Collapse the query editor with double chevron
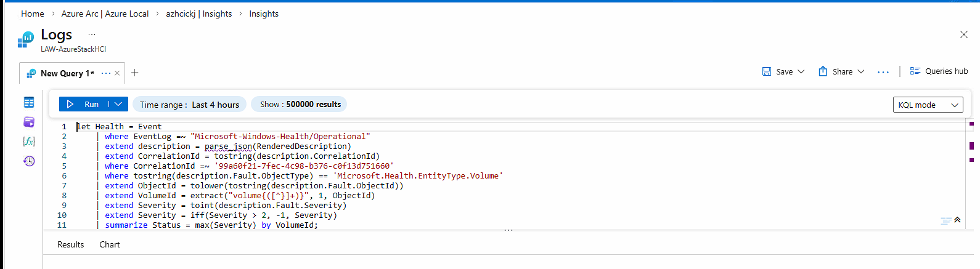980x269 pixels. click(x=957, y=220)
